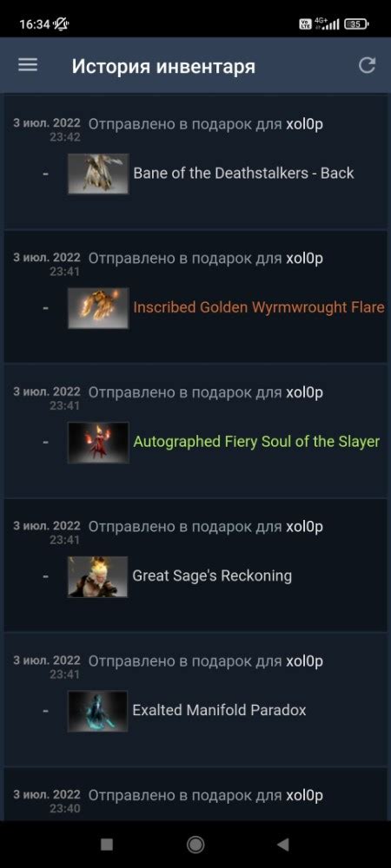Open Bane of the Deathstalkers item thumbnail
Screen dimensions: 391x868
point(98,174)
